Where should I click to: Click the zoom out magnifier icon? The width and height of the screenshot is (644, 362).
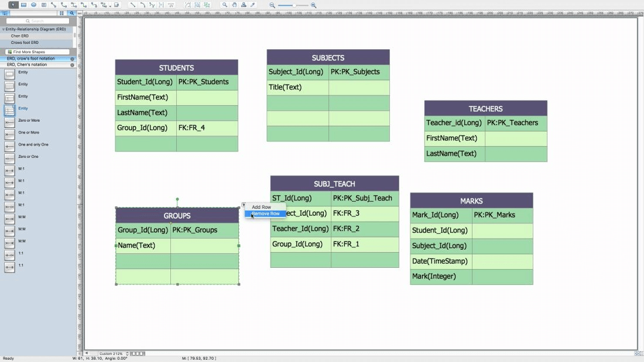click(272, 5)
